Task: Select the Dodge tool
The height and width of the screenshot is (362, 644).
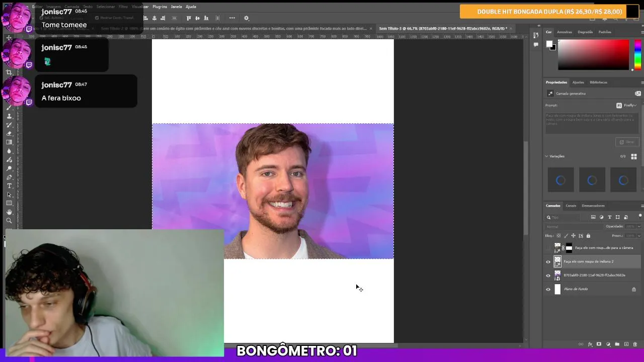Action: 9,169
